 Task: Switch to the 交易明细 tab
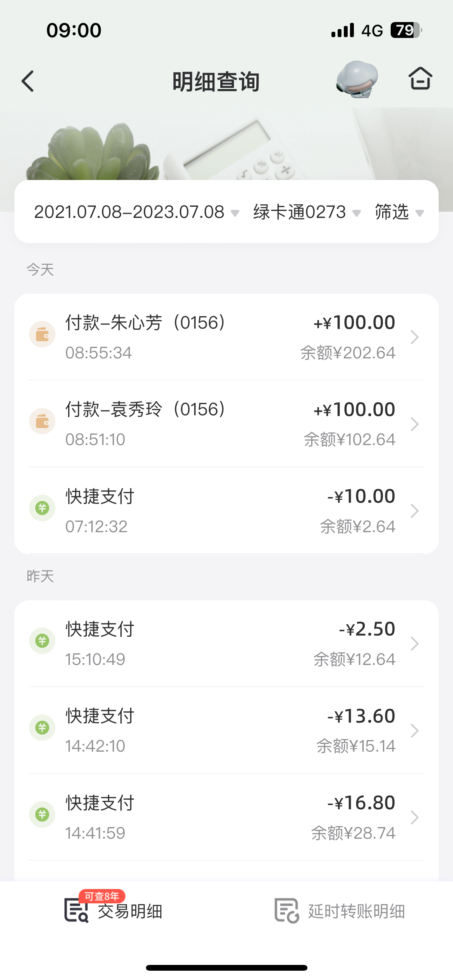pyautogui.click(x=114, y=911)
